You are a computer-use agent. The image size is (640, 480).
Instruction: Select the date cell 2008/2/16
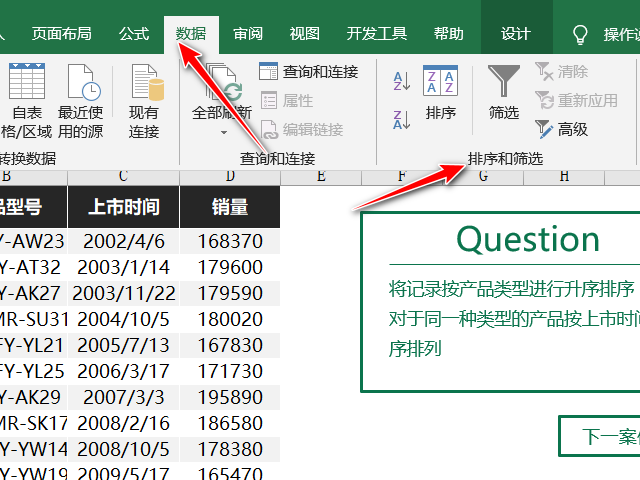click(x=123, y=423)
